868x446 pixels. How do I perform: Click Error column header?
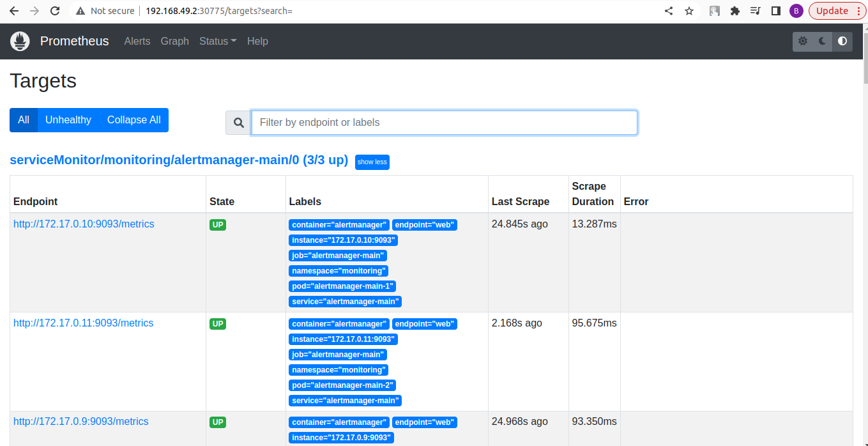(x=636, y=202)
